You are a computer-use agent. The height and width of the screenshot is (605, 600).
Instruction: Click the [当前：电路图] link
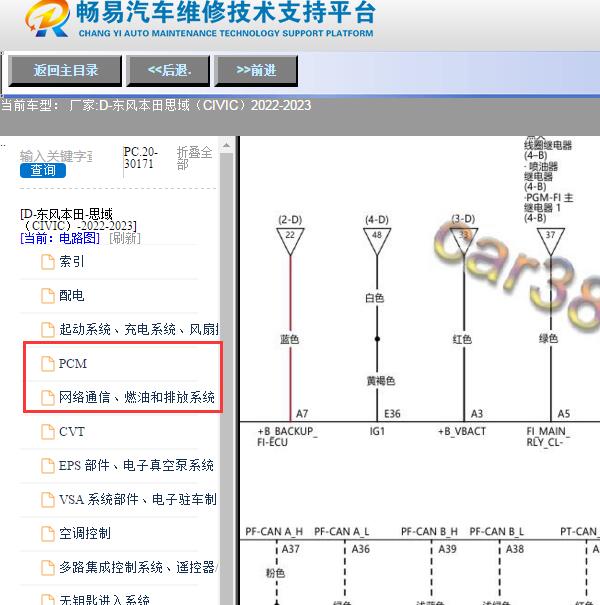point(60,238)
